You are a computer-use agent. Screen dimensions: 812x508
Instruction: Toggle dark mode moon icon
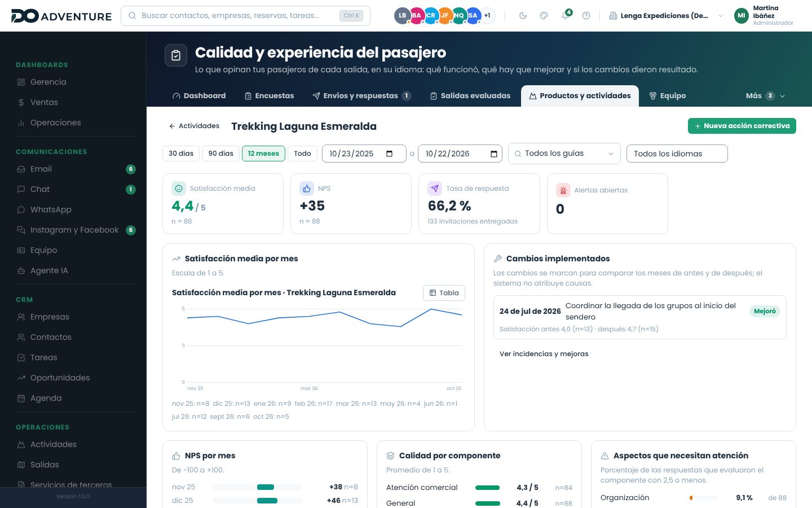(x=523, y=16)
